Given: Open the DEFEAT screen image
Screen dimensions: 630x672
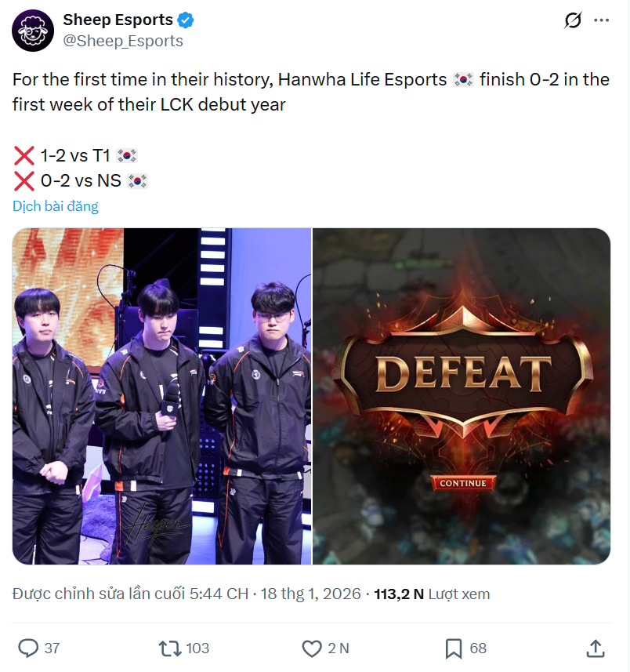Looking at the screenshot, I should [462, 396].
